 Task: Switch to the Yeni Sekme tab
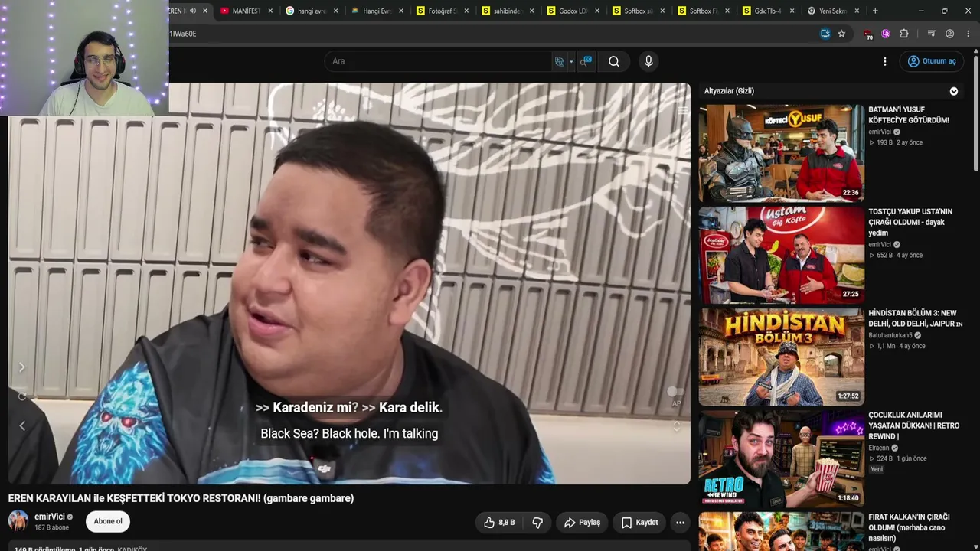[x=835, y=11]
